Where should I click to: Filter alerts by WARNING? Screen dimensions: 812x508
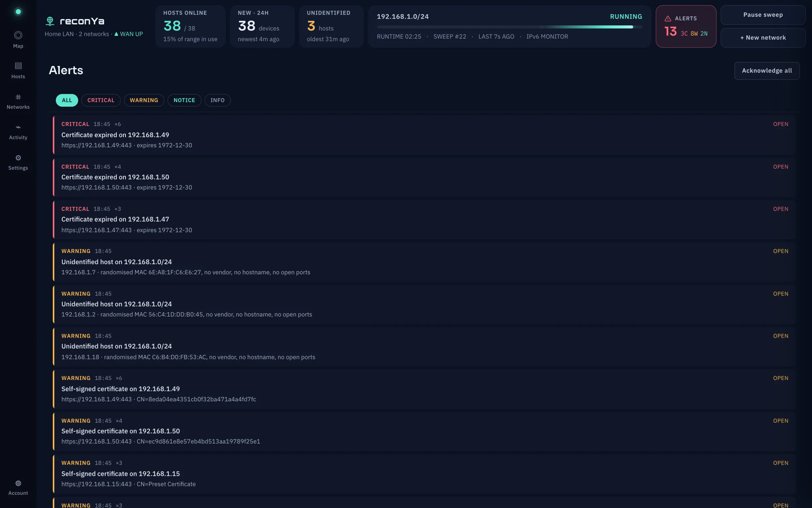(144, 100)
